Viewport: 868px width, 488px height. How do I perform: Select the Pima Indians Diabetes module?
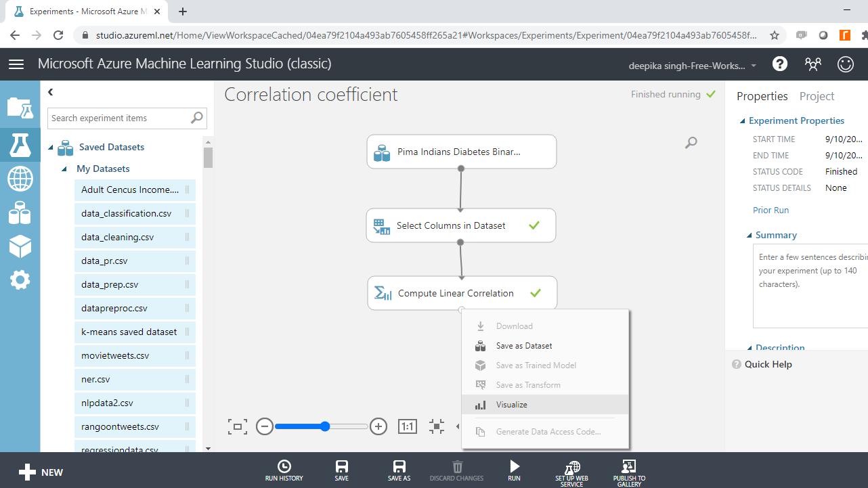coord(462,152)
